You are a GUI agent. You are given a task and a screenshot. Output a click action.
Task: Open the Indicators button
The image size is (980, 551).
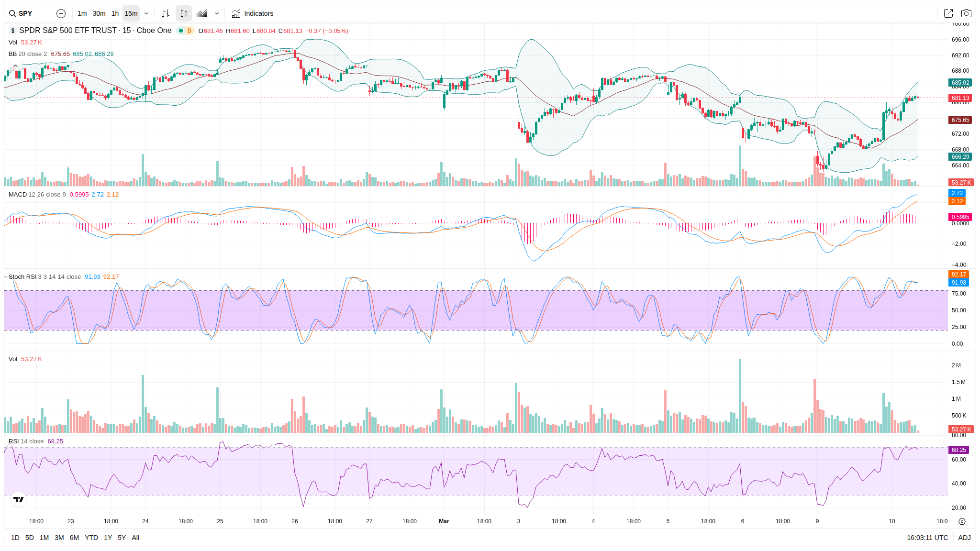253,13
